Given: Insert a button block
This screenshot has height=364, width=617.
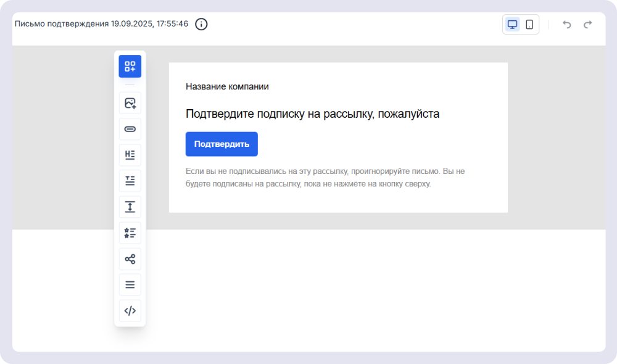Looking at the screenshot, I should 130,129.
